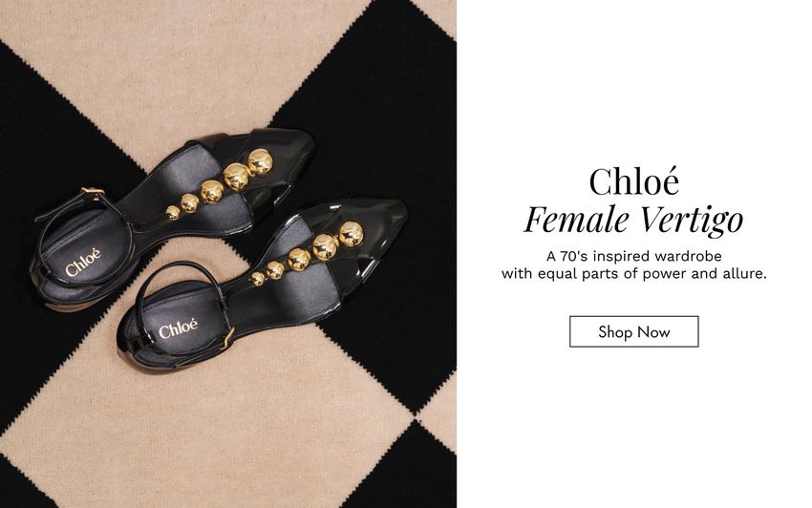812x508 pixels.
Task: Click the smallest gold stud on upper shoe
Action: [x=173, y=212]
